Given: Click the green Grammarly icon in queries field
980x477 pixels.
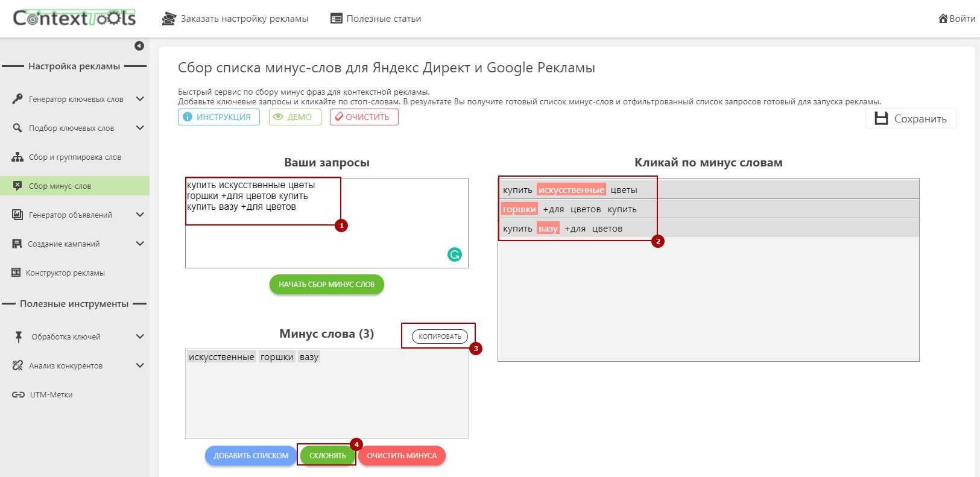Looking at the screenshot, I should pyautogui.click(x=455, y=254).
